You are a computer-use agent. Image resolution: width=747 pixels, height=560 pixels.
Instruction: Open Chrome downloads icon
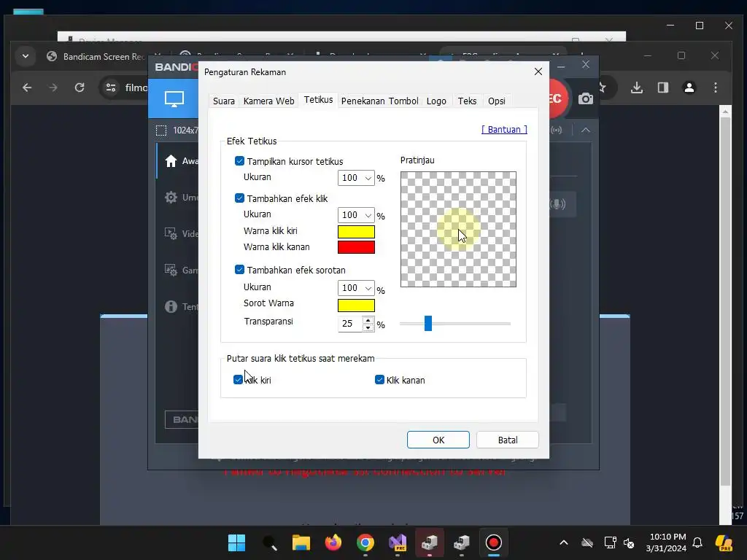[637, 87]
